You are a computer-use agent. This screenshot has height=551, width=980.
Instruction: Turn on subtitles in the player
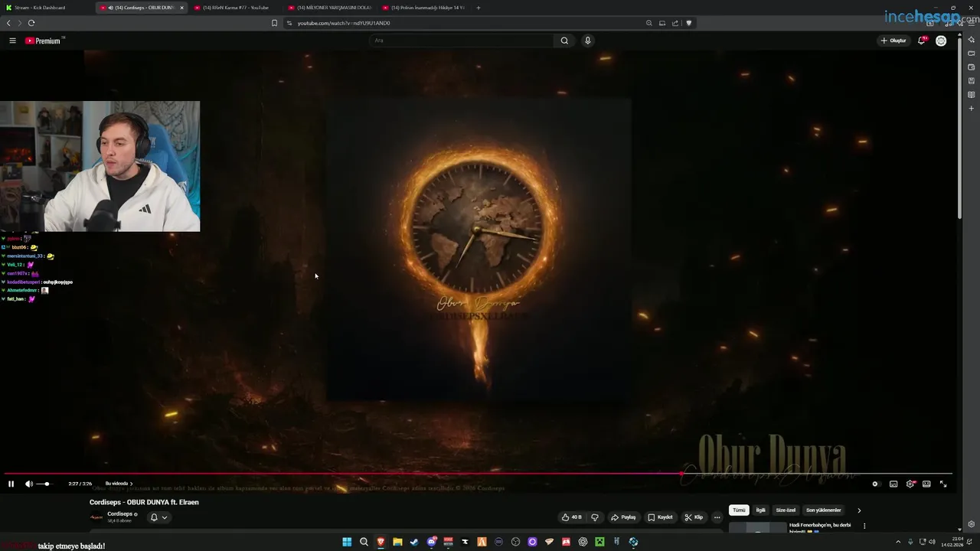(893, 484)
